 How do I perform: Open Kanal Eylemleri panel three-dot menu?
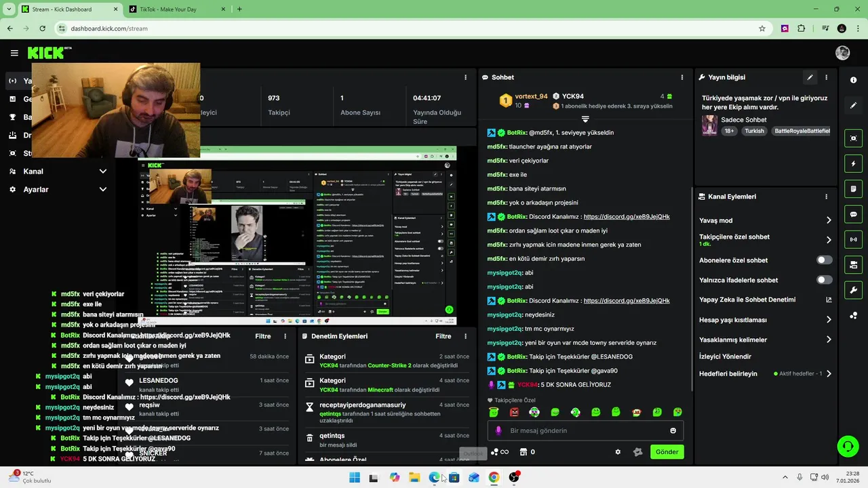pos(826,197)
